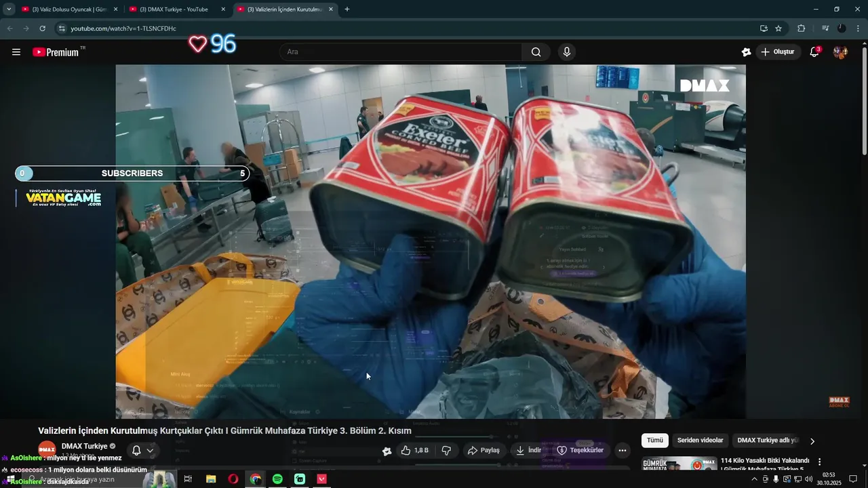The width and height of the screenshot is (868, 488).
Task: Open YouTube notifications bell in header
Action: point(814,52)
